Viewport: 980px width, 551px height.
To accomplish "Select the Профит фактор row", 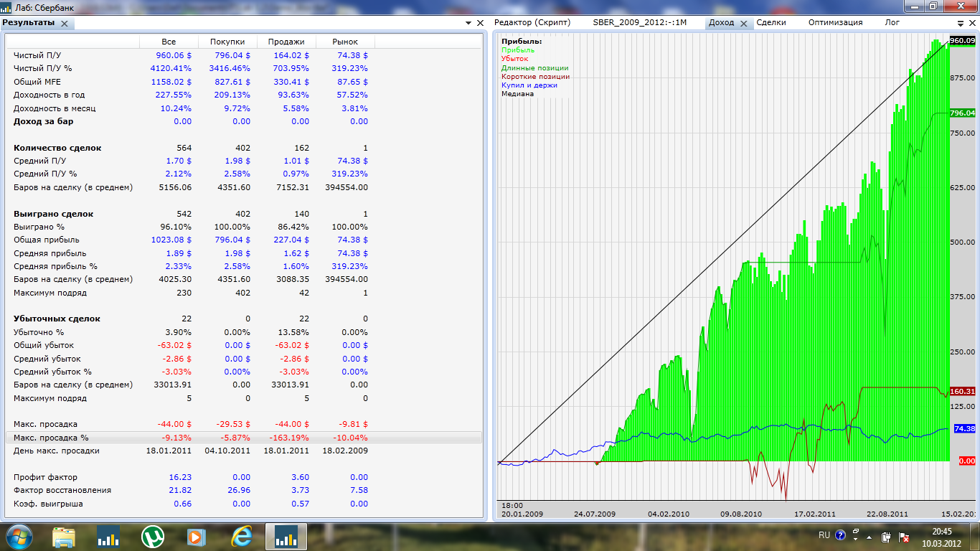I will 45,477.
